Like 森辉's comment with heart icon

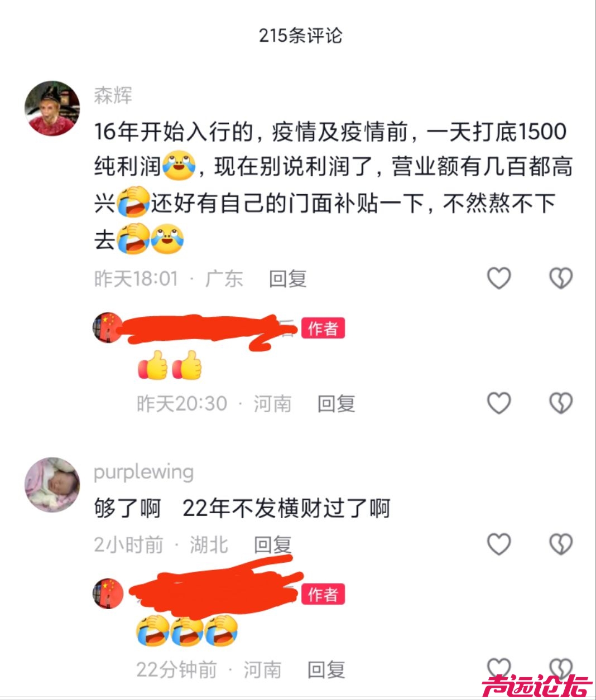[x=499, y=278]
